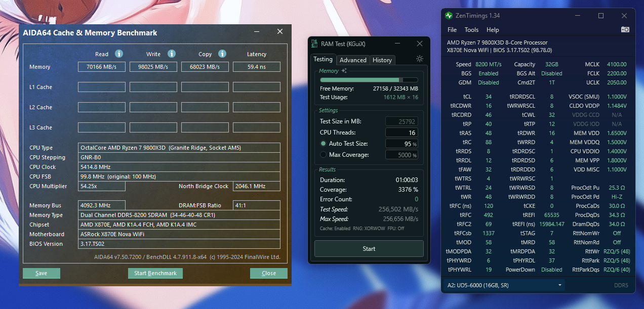Toggle the RAM Test light/dark theme sun icon
644x309 pixels.
419,59
